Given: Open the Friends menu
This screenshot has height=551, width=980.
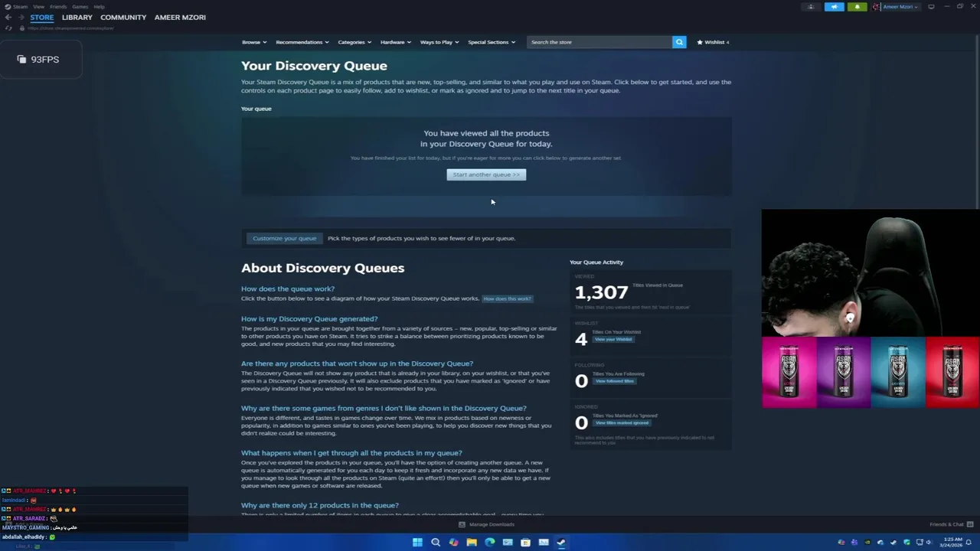Looking at the screenshot, I should pos(58,7).
